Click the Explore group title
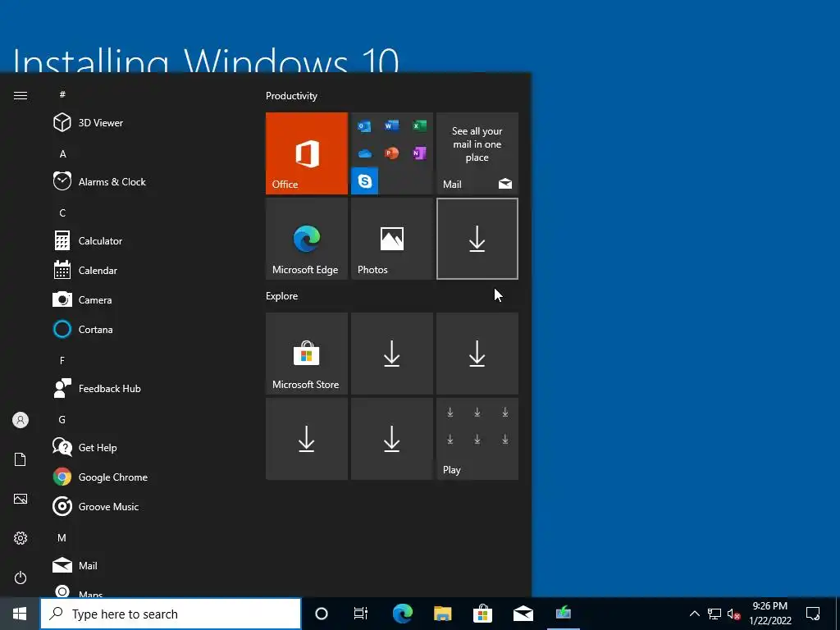This screenshot has height=630, width=840. pyautogui.click(x=282, y=295)
